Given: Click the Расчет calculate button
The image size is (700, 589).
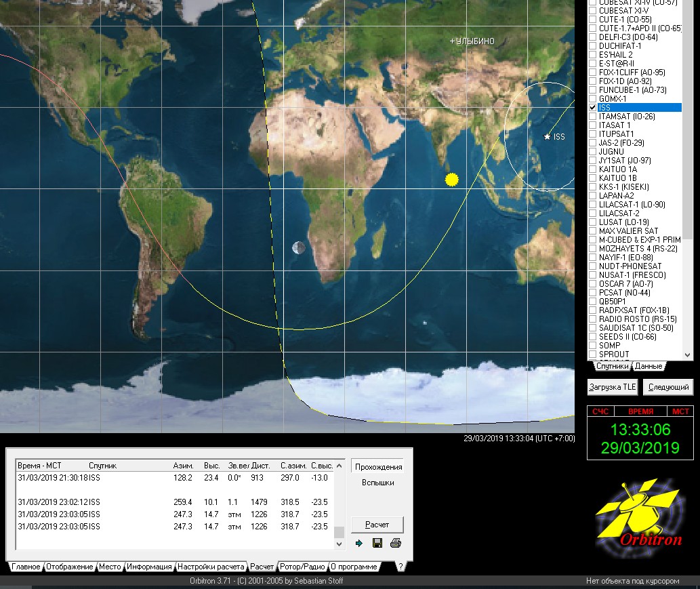Looking at the screenshot, I should point(377,525).
